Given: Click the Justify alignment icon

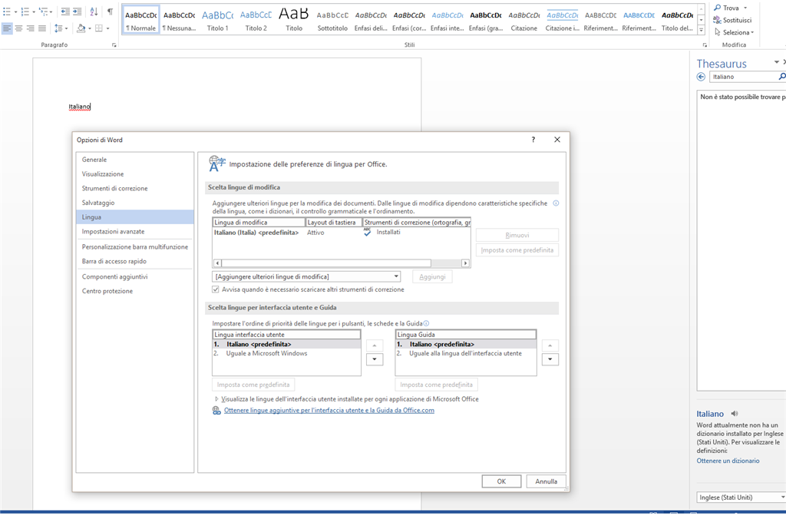Looking at the screenshot, I should [x=42, y=28].
